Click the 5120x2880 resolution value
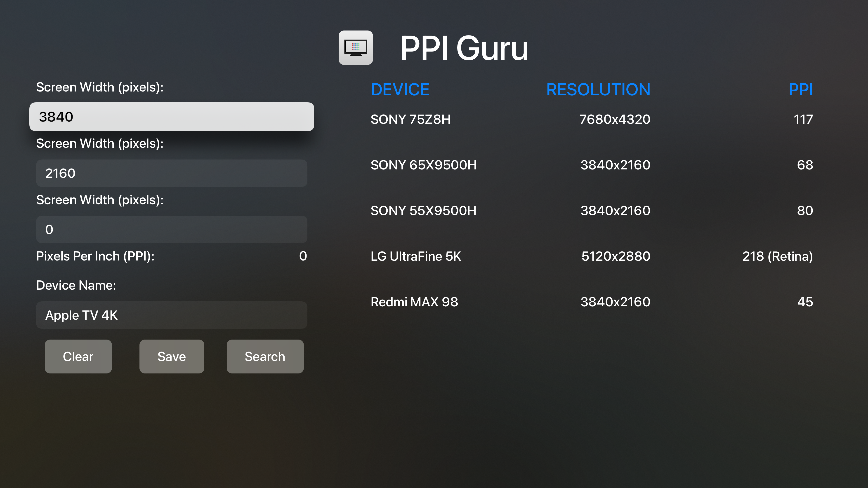The width and height of the screenshot is (868, 488). click(x=616, y=256)
